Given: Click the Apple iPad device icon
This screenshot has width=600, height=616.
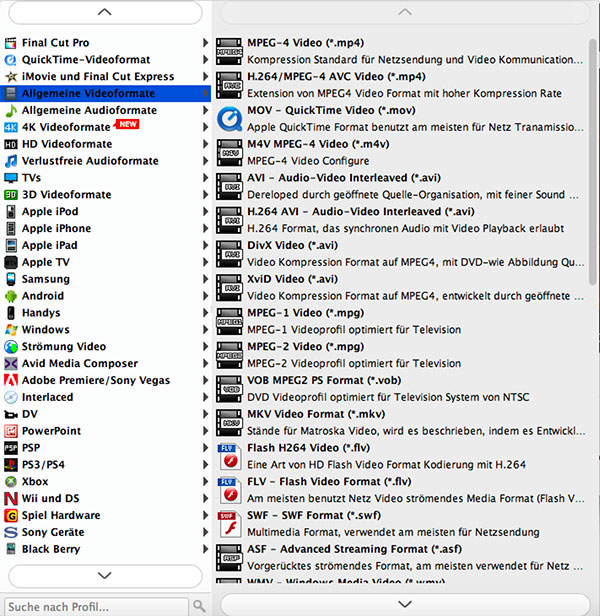Looking at the screenshot, I should click(x=11, y=246).
